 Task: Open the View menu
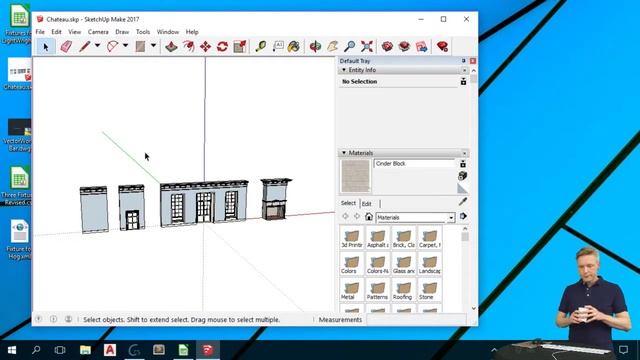coord(74,32)
